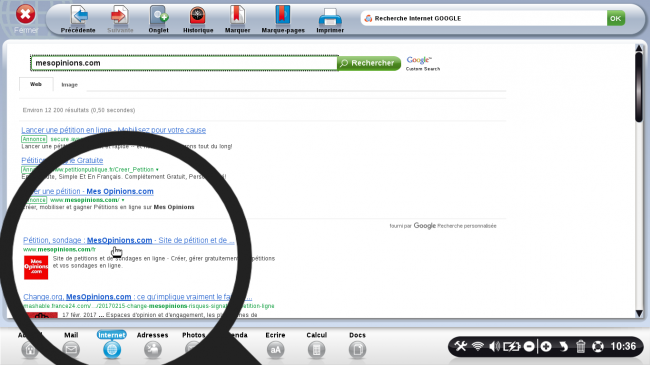
Task: Click the red Mes Opinions.com thumbnail
Action: pos(36,267)
